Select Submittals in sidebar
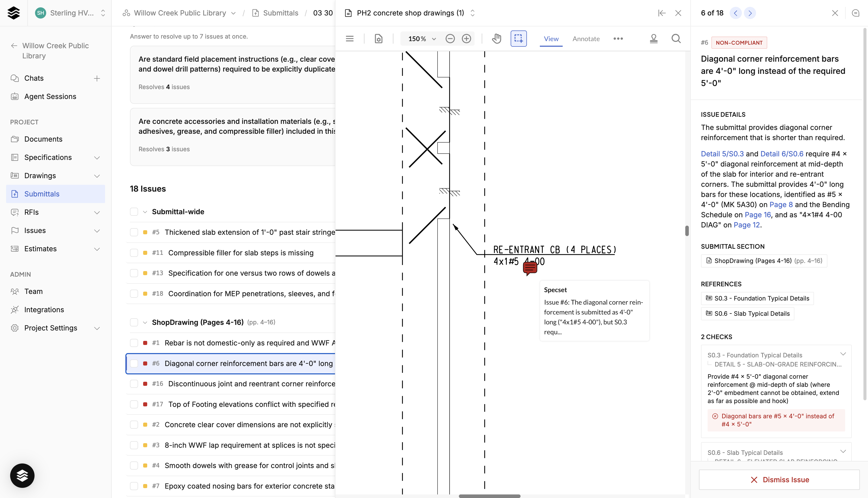The height and width of the screenshot is (498, 868). click(55, 194)
